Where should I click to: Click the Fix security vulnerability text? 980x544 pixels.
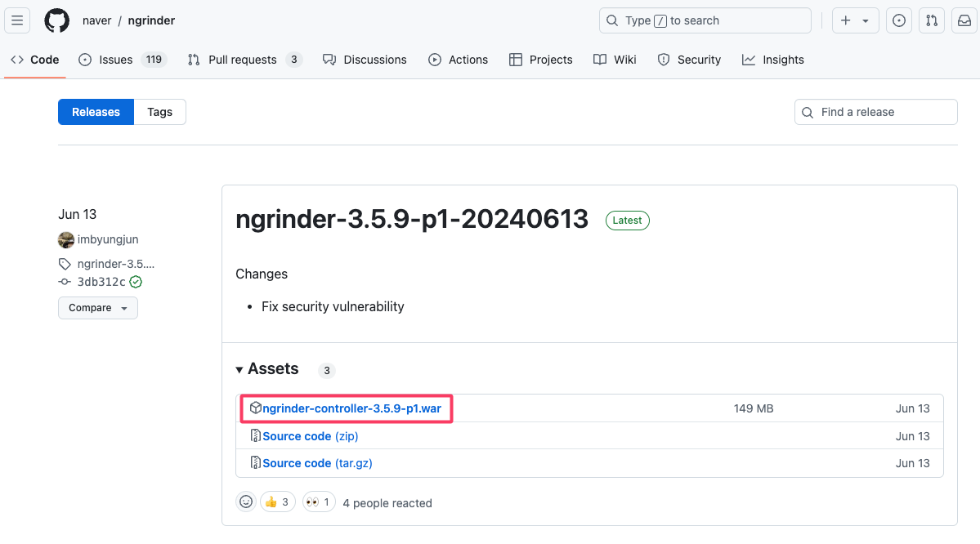point(333,306)
